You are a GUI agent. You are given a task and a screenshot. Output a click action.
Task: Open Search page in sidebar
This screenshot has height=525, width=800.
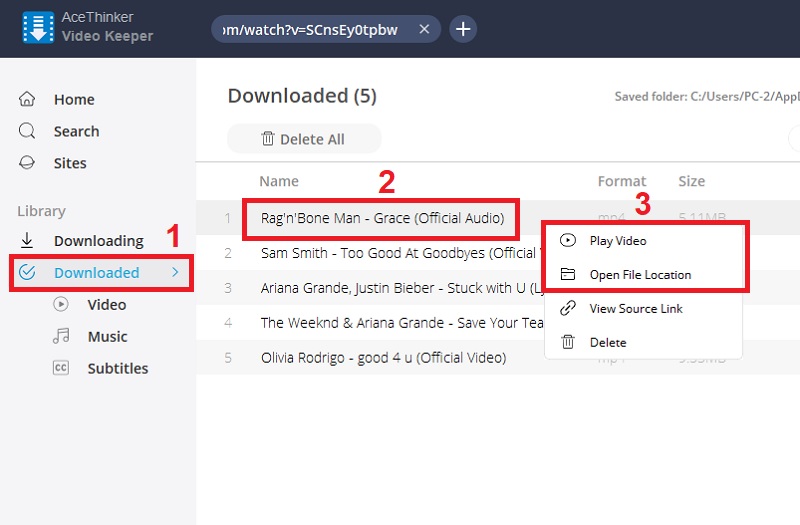[x=77, y=132]
